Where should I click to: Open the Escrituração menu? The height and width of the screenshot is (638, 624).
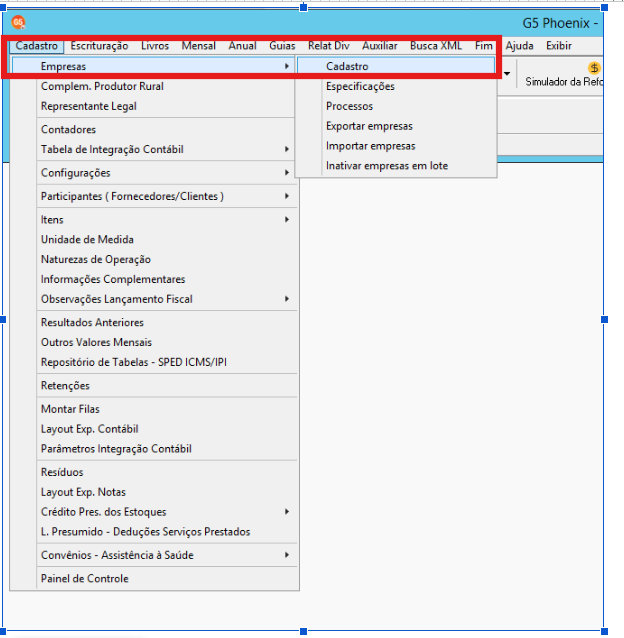(99, 46)
